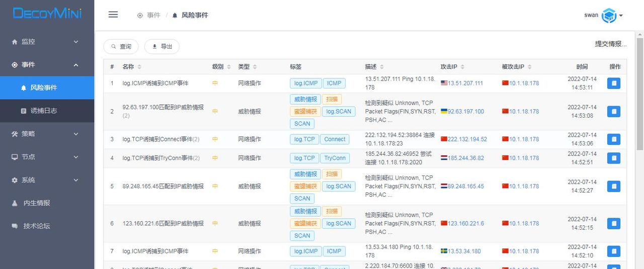Click attacker IP 92.63.197.100
The height and width of the screenshot is (269, 644).
[466, 112]
